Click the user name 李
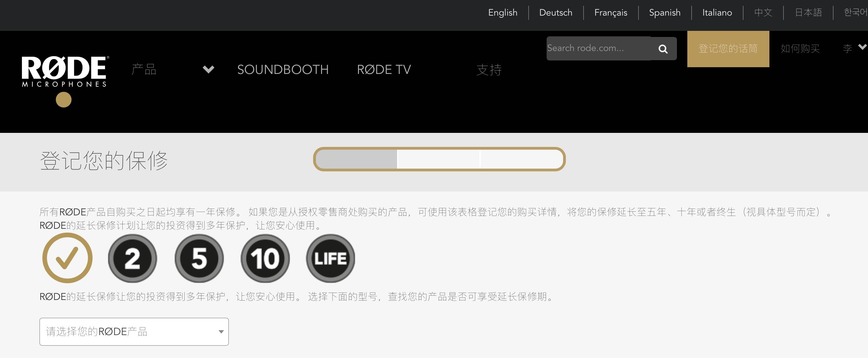Viewport: 868px width, 358px height. (847, 49)
